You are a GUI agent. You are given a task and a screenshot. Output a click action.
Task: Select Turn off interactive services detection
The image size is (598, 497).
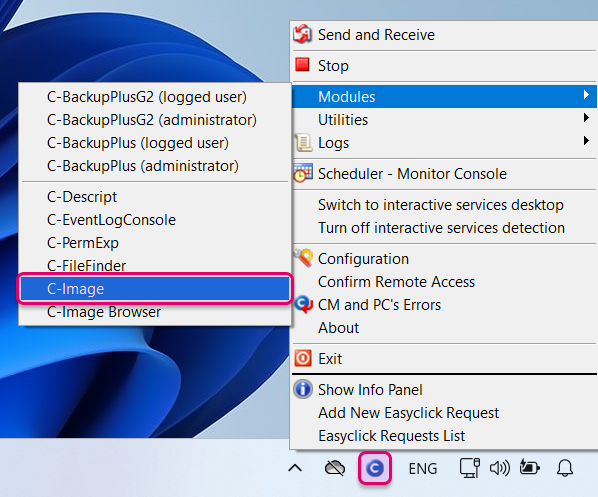tap(441, 228)
